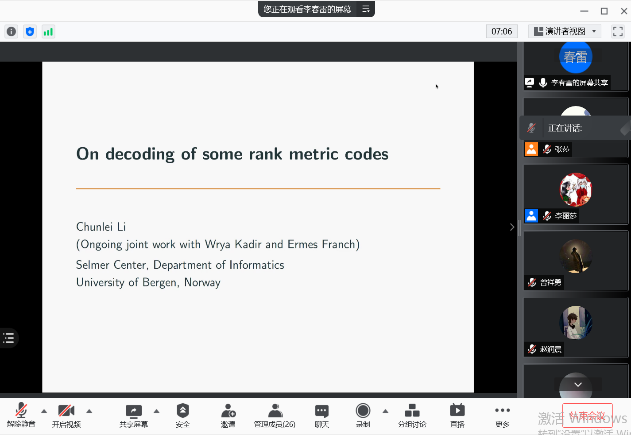
Task: Open the share screen option
Action: [133, 414]
